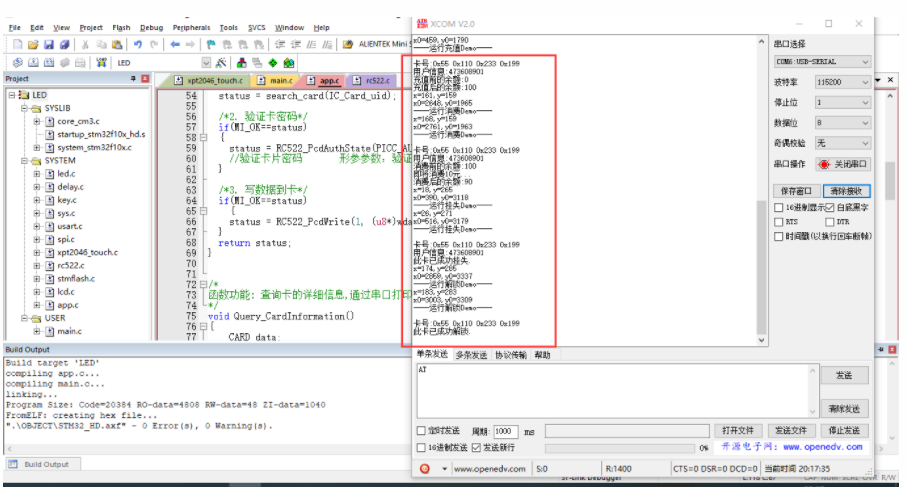Open the COM6:USB-SERIAL port dropdown
This screenshot has height=487, width=906.
pos(822,61)
